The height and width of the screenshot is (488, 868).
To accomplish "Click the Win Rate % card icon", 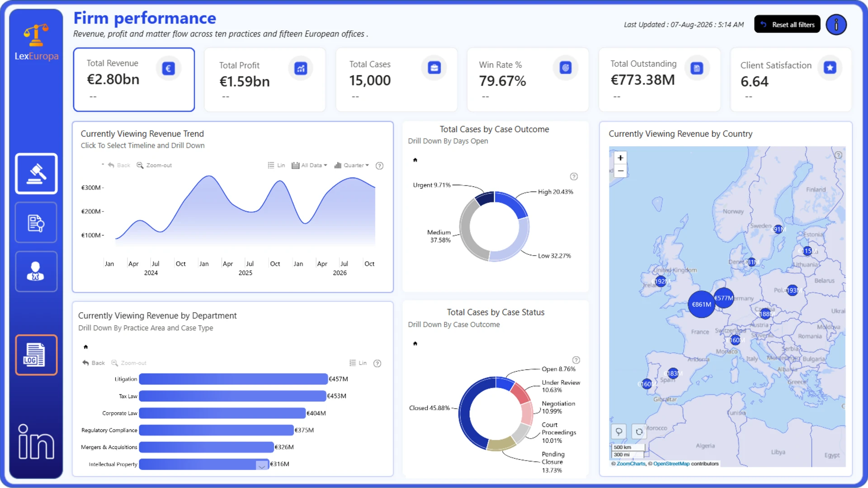I will 566,68.
